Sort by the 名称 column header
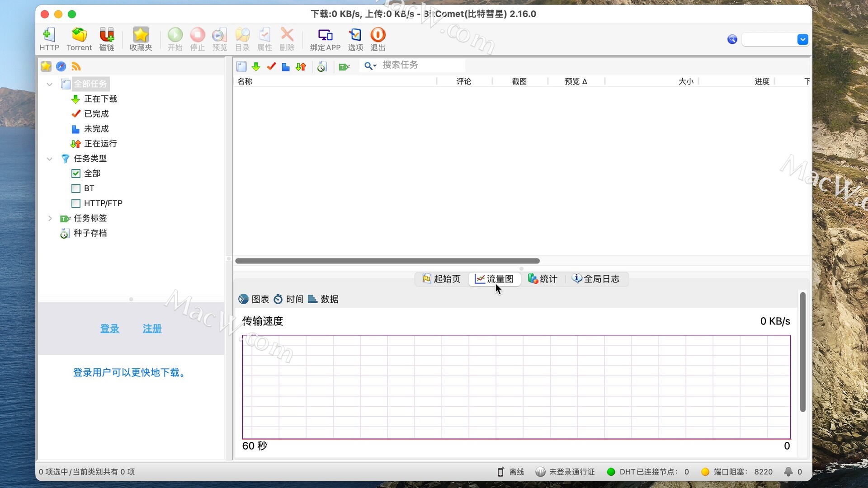The height and width of the screenshot is (488, 868). tap(335, 81)
